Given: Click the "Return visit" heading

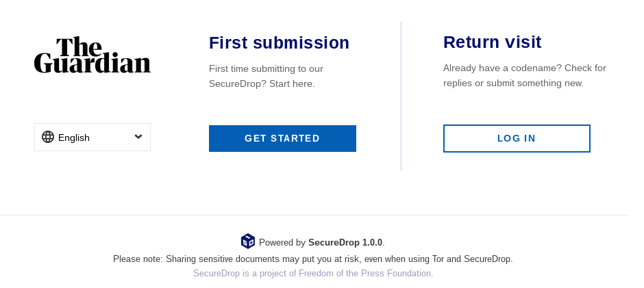Looking at the screenshot, I should pyautogui.click(x=492, y=42).
